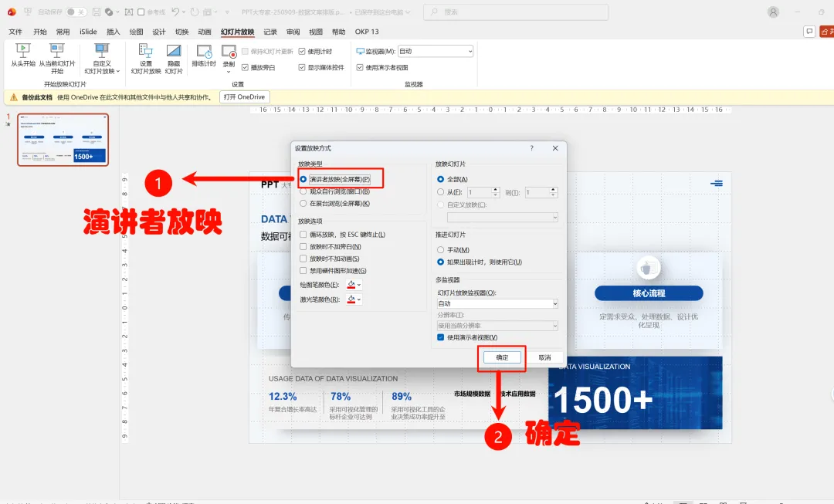Click the search box in title bar
Screen dimensions: 834x504
pyautogui.click(x=516, y=12)
